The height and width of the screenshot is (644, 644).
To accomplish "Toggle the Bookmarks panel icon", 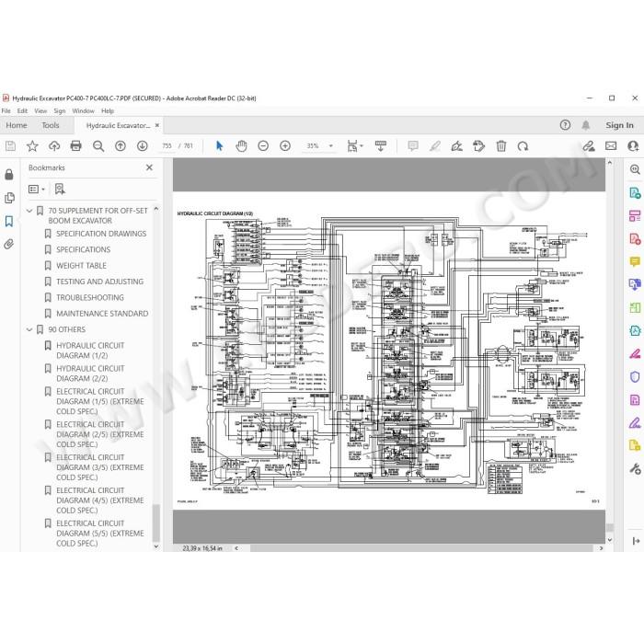I will click(9, 222).
